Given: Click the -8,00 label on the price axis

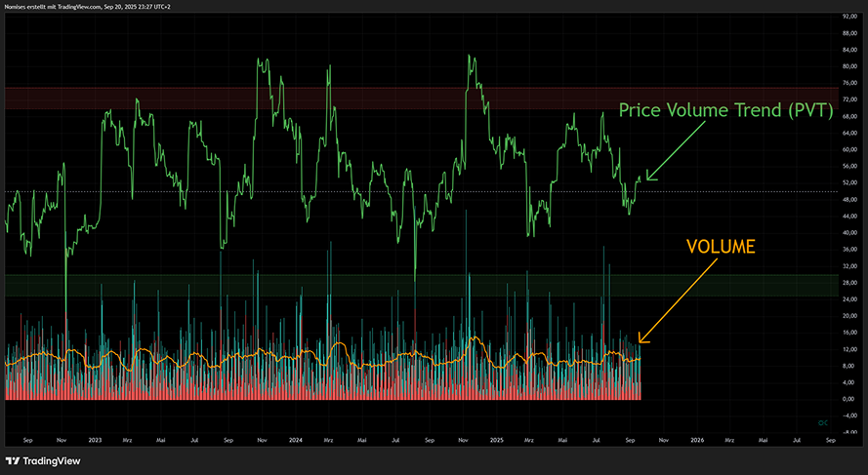Looking at the screenshot, I should 850,432.
